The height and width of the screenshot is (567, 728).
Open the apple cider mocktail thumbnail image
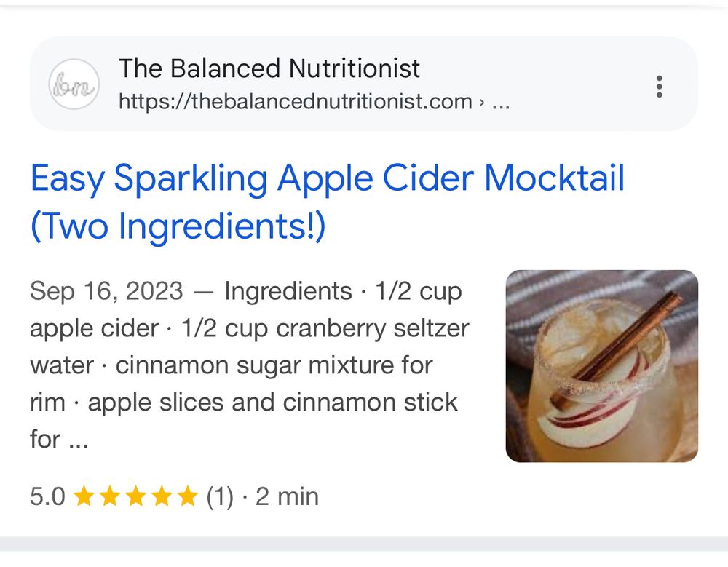click(x=601, y=366)
